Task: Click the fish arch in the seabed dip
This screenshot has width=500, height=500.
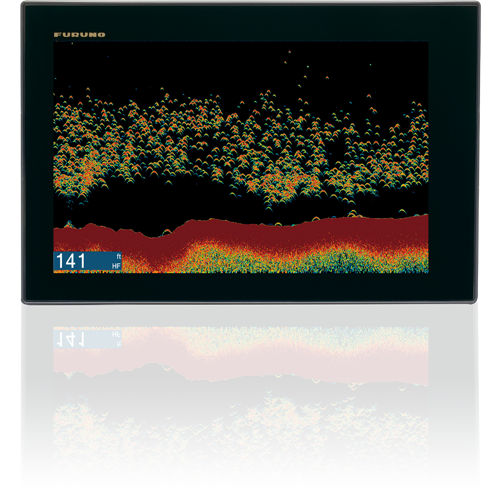Action: click(166, 232)
